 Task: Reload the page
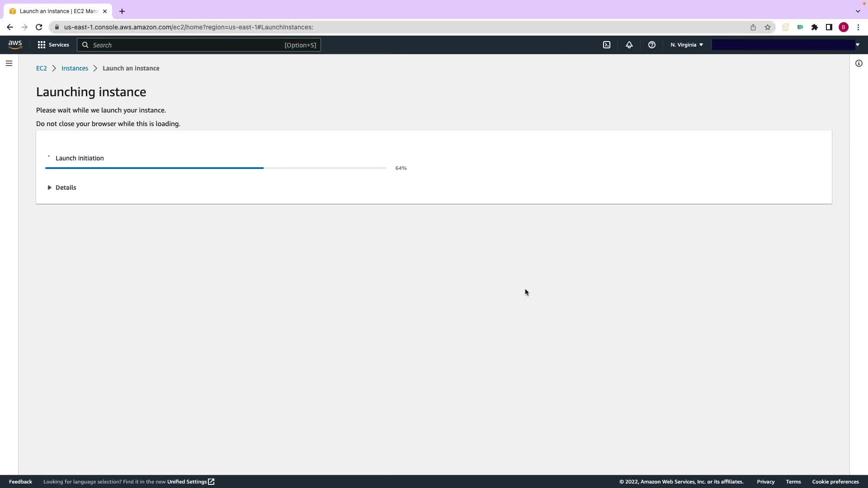coord(39,27)
